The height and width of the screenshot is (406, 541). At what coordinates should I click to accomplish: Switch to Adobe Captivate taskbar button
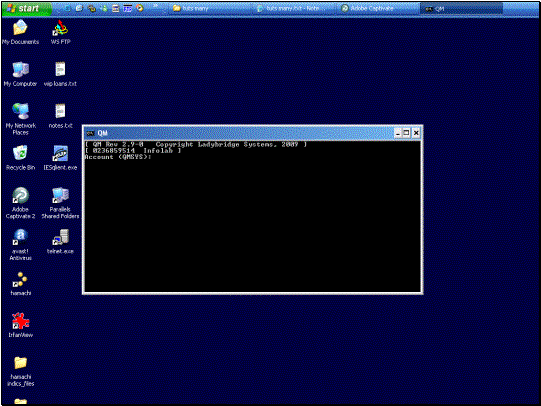(x=378, y=9)
